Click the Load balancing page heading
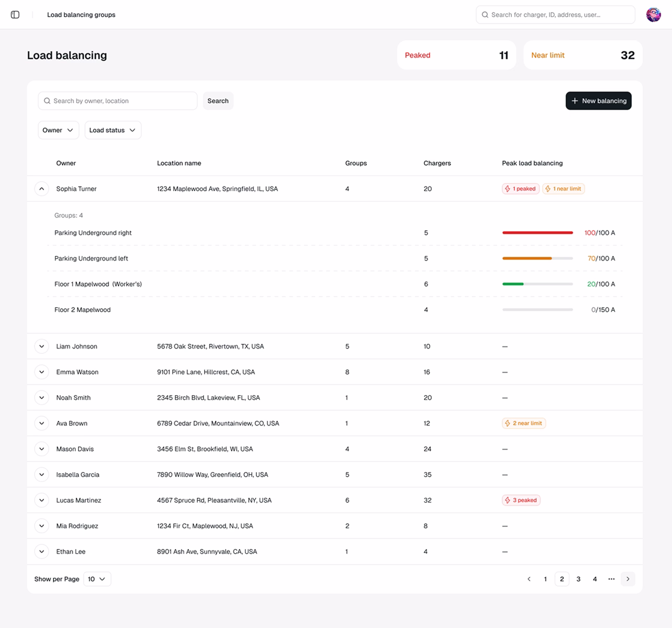The width and height of the screenshot is (672, 628). [x=67, y=55]
